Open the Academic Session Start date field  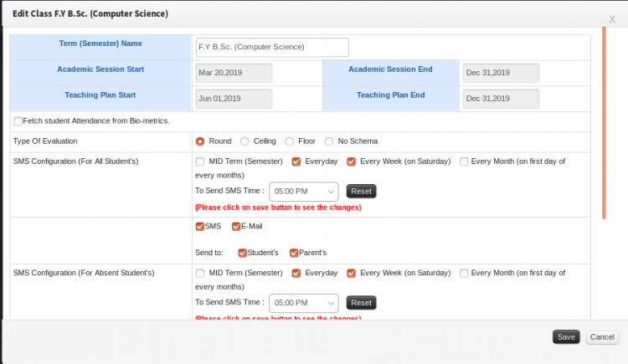click(x=234, y=73)
